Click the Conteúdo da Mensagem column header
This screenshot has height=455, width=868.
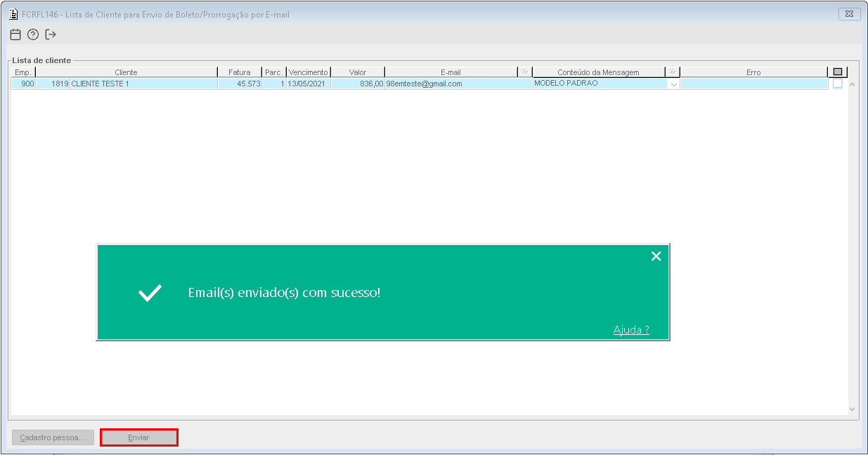click(599, 72)
